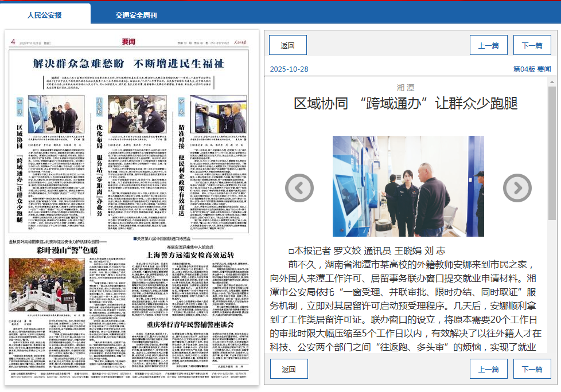Click the top 返回 button

287,45
